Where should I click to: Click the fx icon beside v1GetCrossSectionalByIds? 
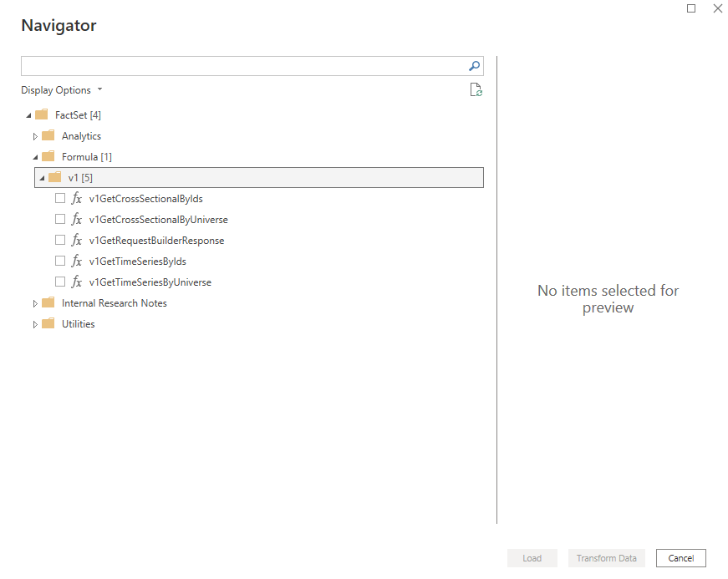pyautogui.click(x=77, y=198)
